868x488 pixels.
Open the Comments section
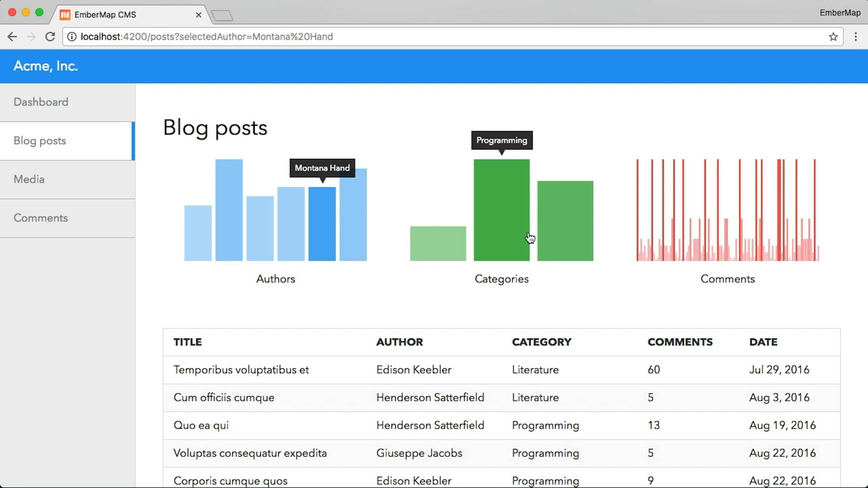40,218
